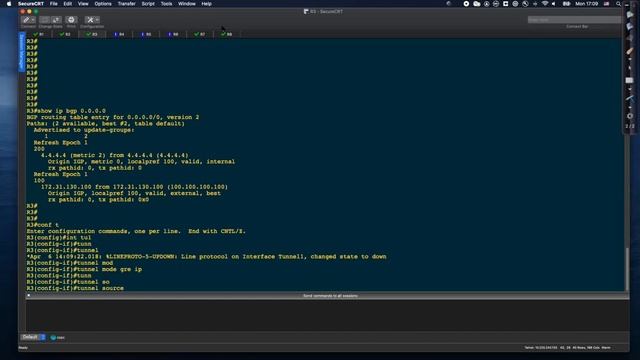This screenshot has height=360, width=640.
Task: Click 'show ip bgp 0.0.0.0' command line
Action: pyautogui.click(x=66, y=111)
